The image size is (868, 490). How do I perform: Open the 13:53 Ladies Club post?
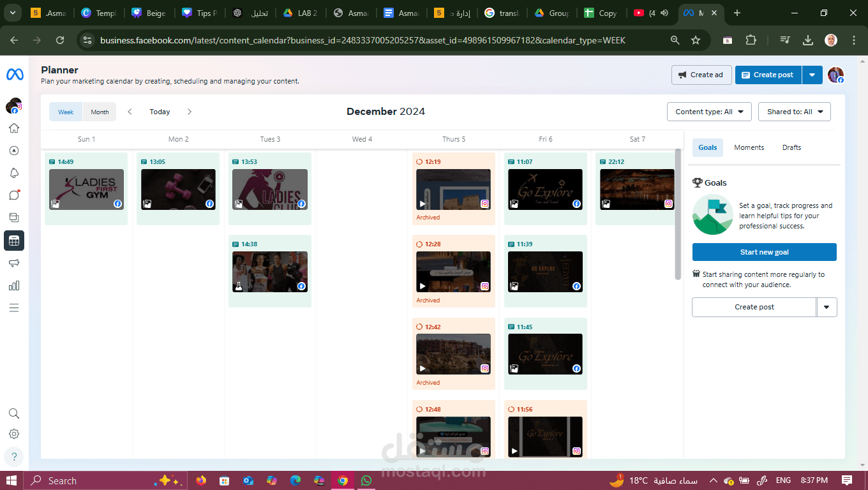pyautogui.click(x=270, y=189)
